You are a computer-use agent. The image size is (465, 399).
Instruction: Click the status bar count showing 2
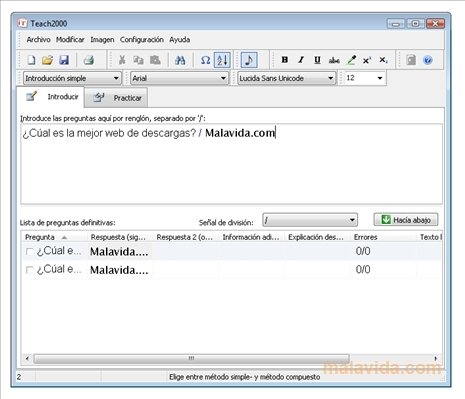(x=19, y=377)
